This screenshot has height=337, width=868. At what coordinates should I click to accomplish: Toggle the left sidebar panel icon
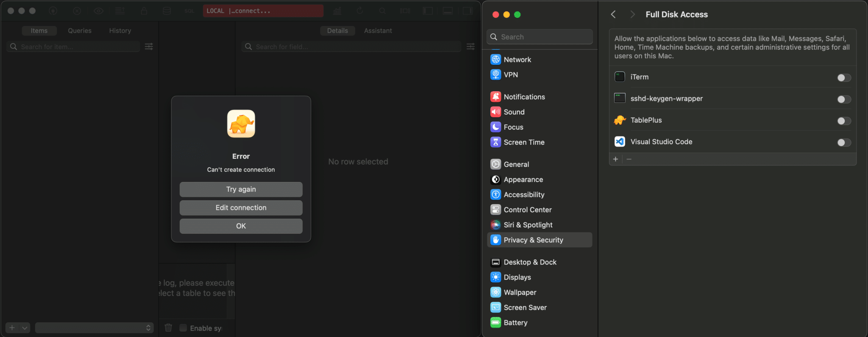click(428, 11)
